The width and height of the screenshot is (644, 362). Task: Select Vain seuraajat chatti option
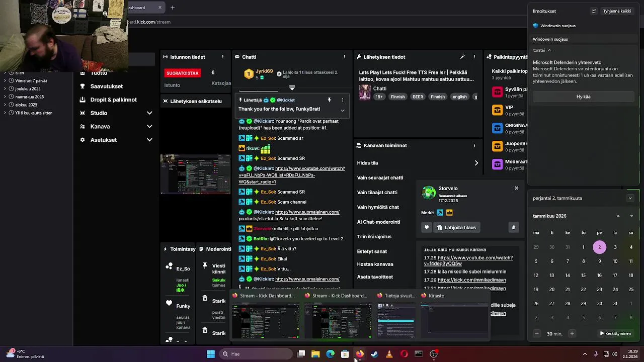coord(380,177)
